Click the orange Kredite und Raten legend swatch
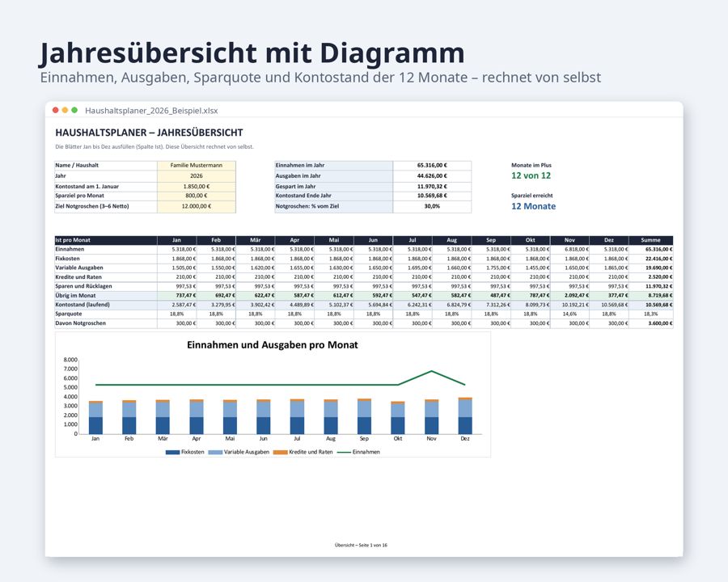The width and height of the screenshot is (728, 582). [281, 452]
